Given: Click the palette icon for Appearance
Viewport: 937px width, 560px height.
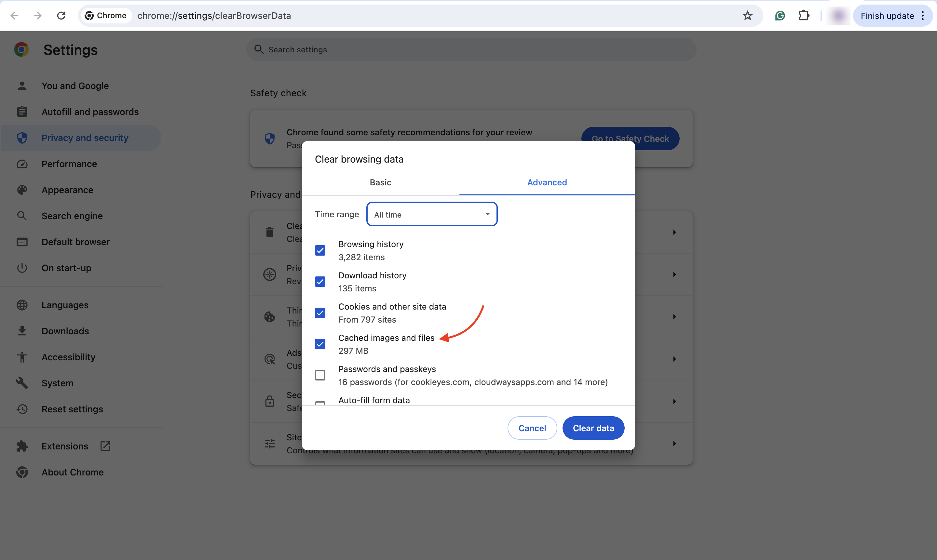Looking at the screenshot, I should tap(22, 190).
